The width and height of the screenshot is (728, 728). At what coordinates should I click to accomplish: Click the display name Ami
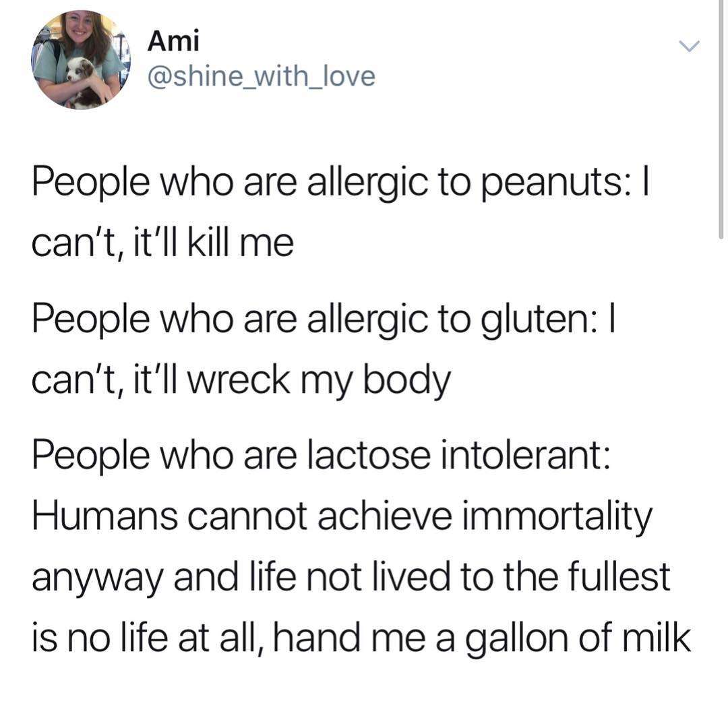click(173, 41)
